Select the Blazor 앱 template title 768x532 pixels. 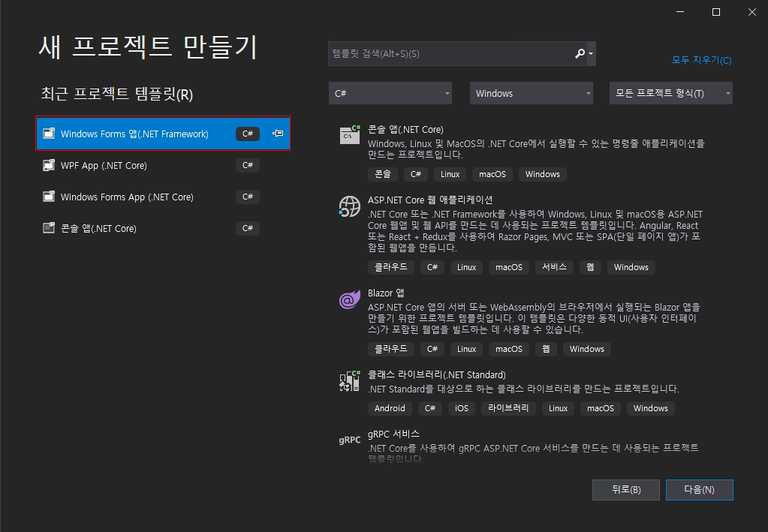coord(386,293)
